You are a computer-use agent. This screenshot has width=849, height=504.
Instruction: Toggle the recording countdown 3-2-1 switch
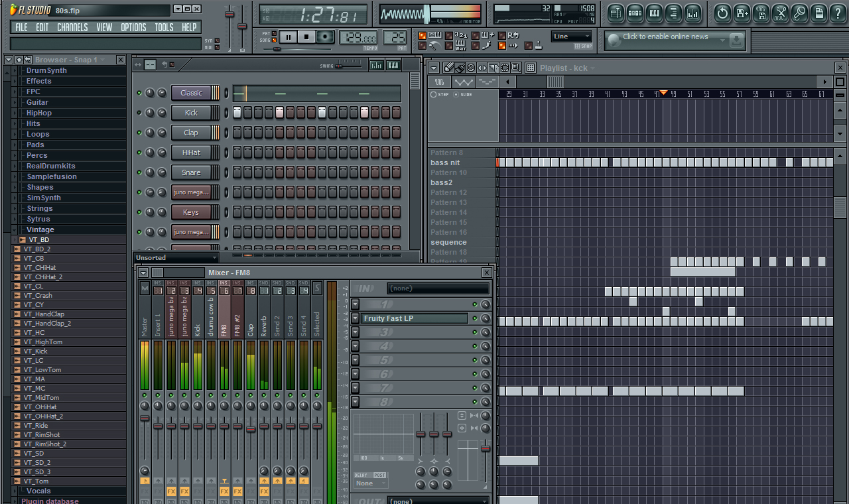point(449,36)
